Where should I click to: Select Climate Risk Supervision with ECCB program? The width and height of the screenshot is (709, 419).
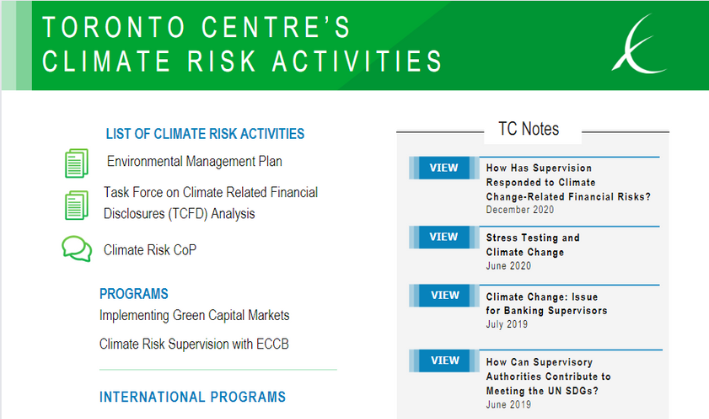click(194, 344)
